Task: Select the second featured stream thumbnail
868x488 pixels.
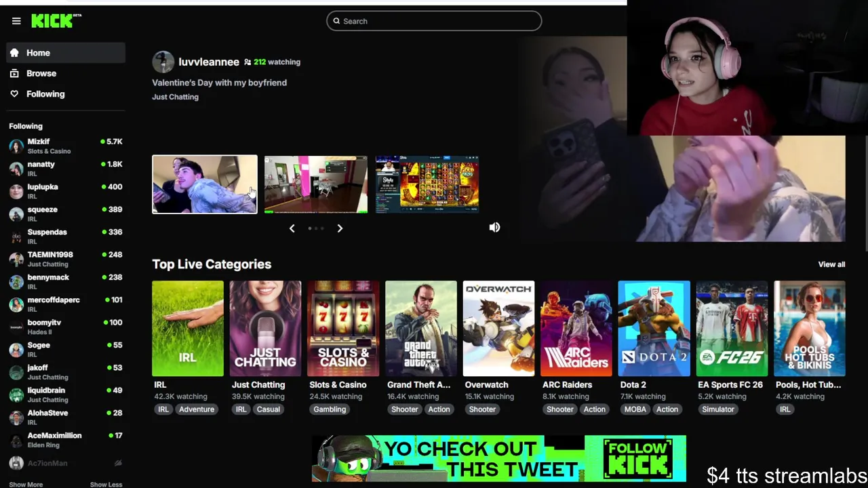Action: point(316,184)
